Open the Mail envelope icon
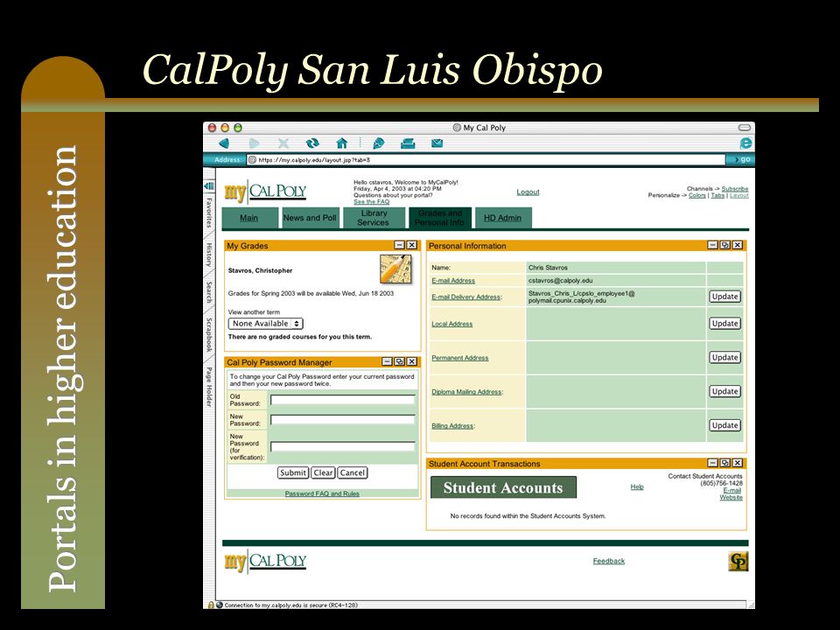Viewport: 840px width, 630px height. (x=437, y=143)
